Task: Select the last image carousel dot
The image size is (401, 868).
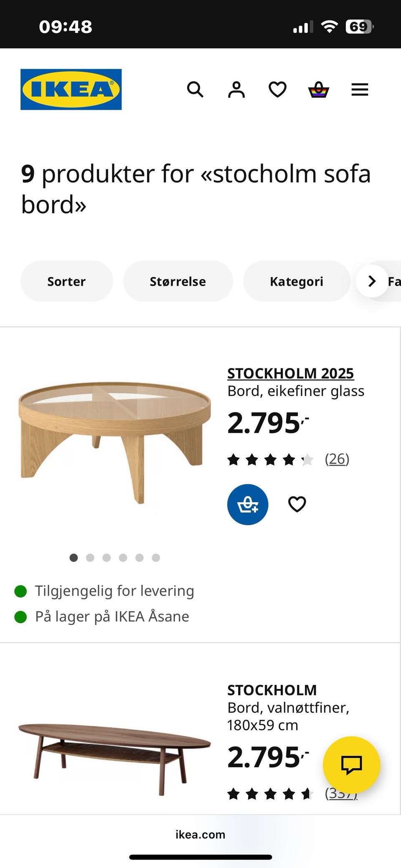Action: click(156, 558)
